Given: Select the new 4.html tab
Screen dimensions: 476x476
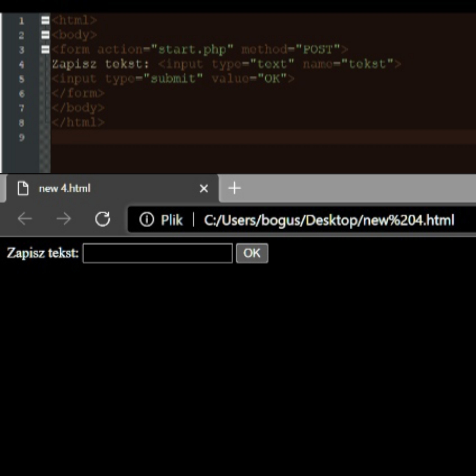Looking at the screenshot, I should 112,188.
